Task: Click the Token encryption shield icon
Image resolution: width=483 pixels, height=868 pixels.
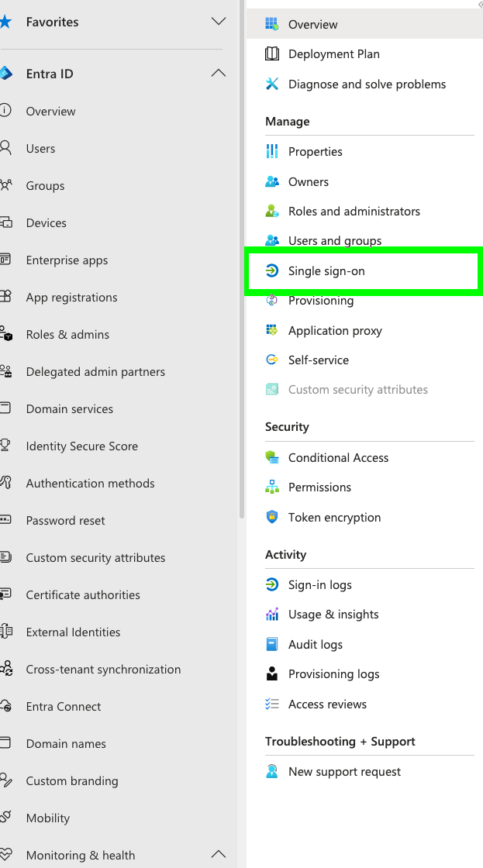Action: (271, 517)
